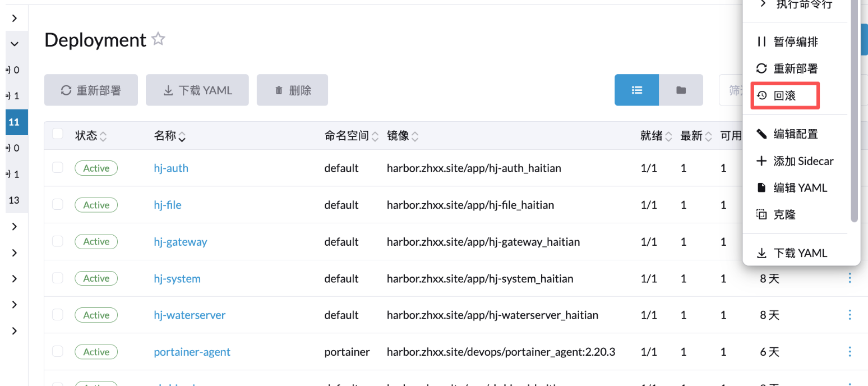Switch to list view layout
868x386 pixels.
point(636,90)
